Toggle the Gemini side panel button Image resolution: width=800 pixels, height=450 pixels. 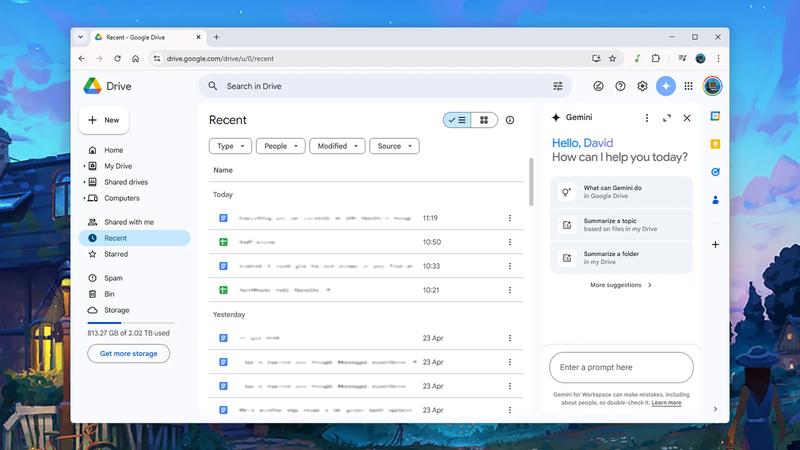click(x=666, y=86)
